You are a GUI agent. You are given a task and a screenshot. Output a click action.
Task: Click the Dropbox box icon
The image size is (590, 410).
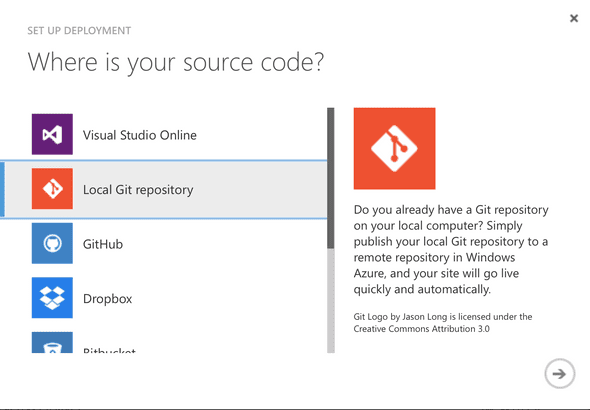pyautogui.click(x=52, y=298)
